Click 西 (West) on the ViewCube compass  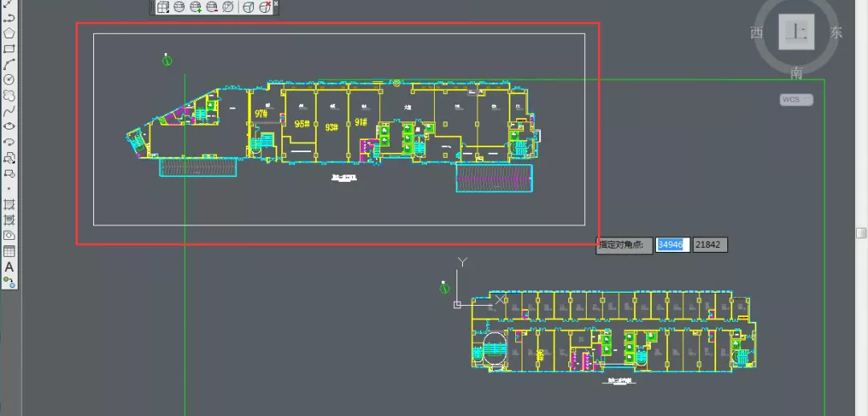click(x=757, y=33)
